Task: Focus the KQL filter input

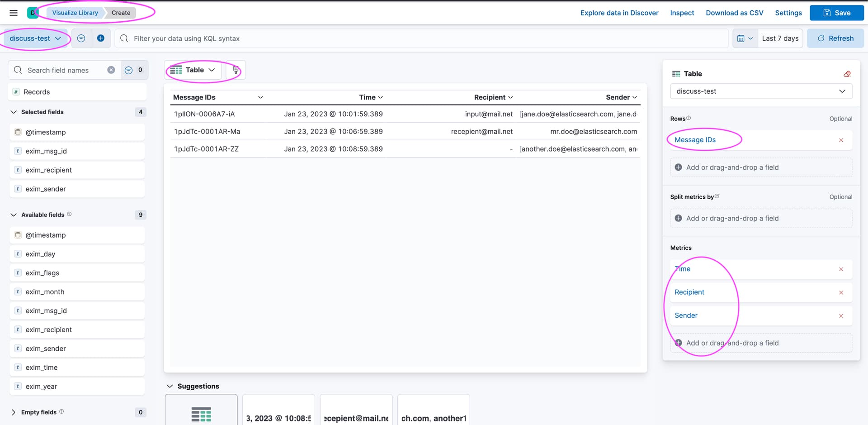Action: pyautogui.click(x=421, y=38)
